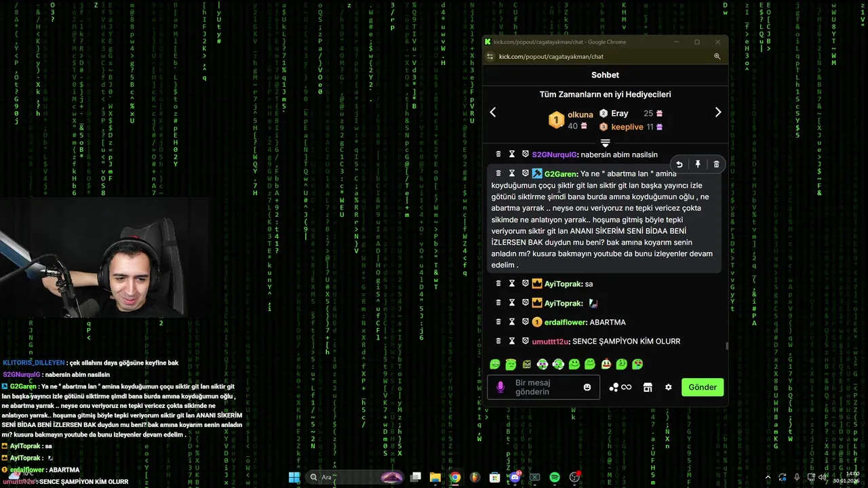Click top gifter olkuna's name
This screenshot has height=488, width=868.
coord(580,115)
